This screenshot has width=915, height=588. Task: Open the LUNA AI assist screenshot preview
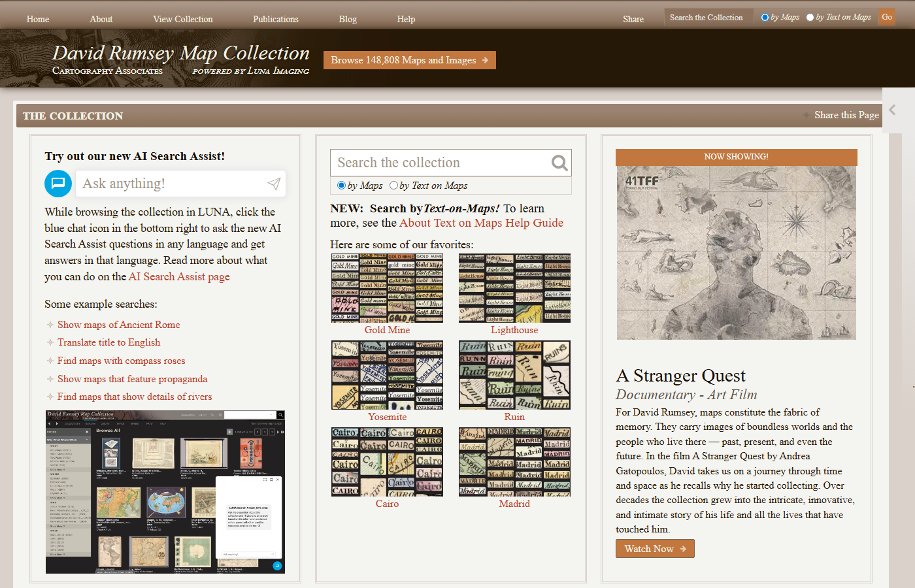click(165, 492)
